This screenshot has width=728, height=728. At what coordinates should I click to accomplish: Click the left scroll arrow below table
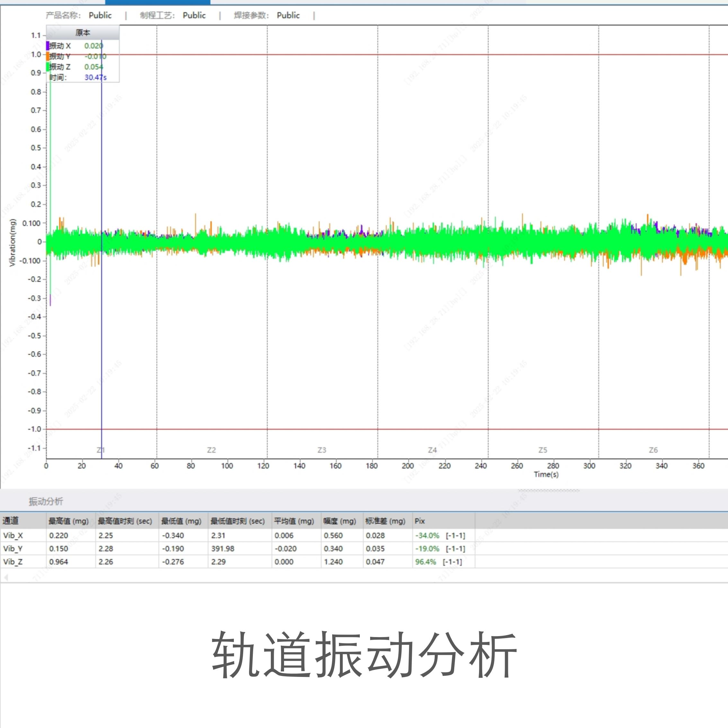pyautogui.click(x=6, y=577)
